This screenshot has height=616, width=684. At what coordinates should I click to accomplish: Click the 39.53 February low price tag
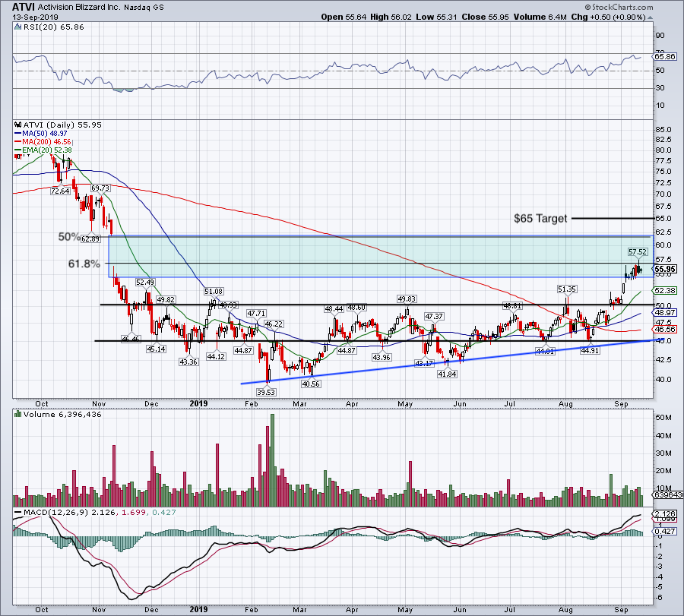click(x=266, y=393)
